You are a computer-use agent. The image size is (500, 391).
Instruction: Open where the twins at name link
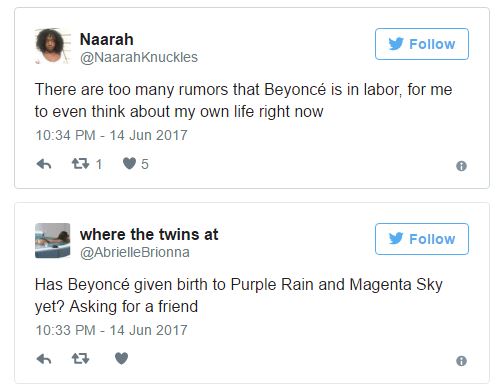pos(149,234)
